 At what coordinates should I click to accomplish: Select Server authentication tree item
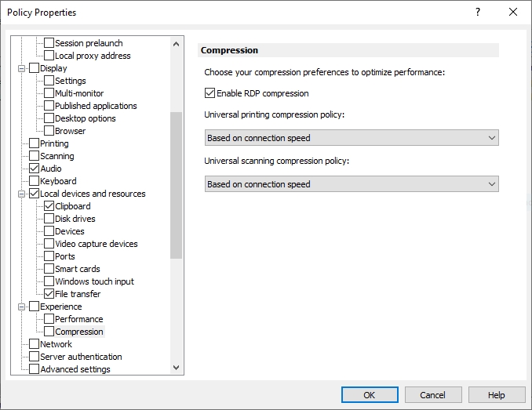[x=81, y=357]
